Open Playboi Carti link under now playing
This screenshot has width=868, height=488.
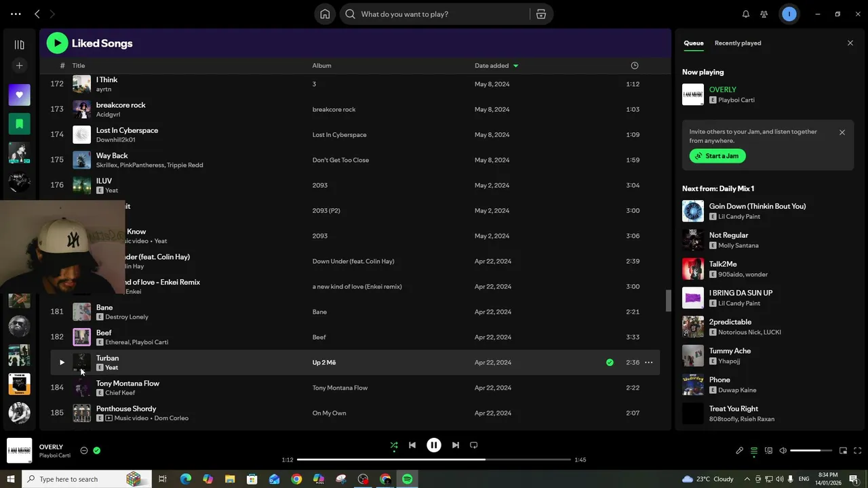736,100
